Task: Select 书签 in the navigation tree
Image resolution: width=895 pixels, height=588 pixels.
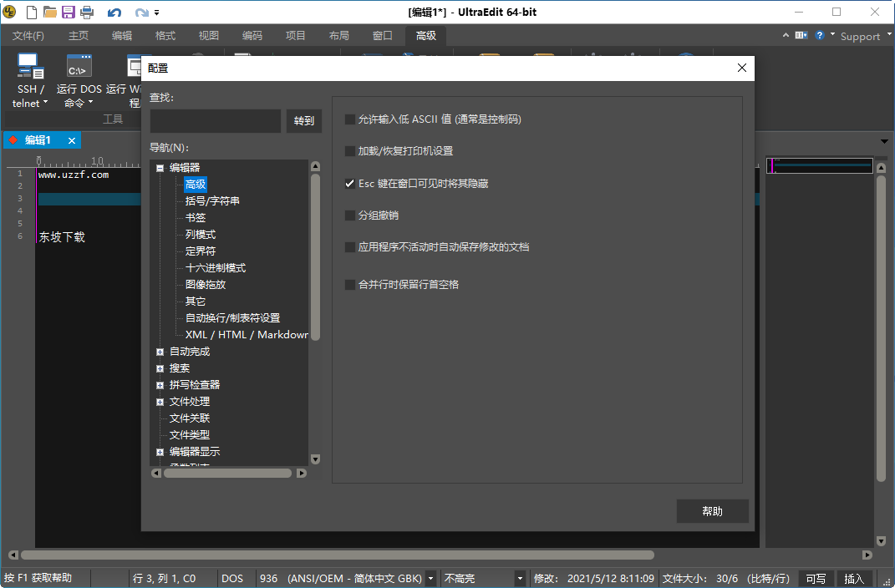Action: [196, 218]
